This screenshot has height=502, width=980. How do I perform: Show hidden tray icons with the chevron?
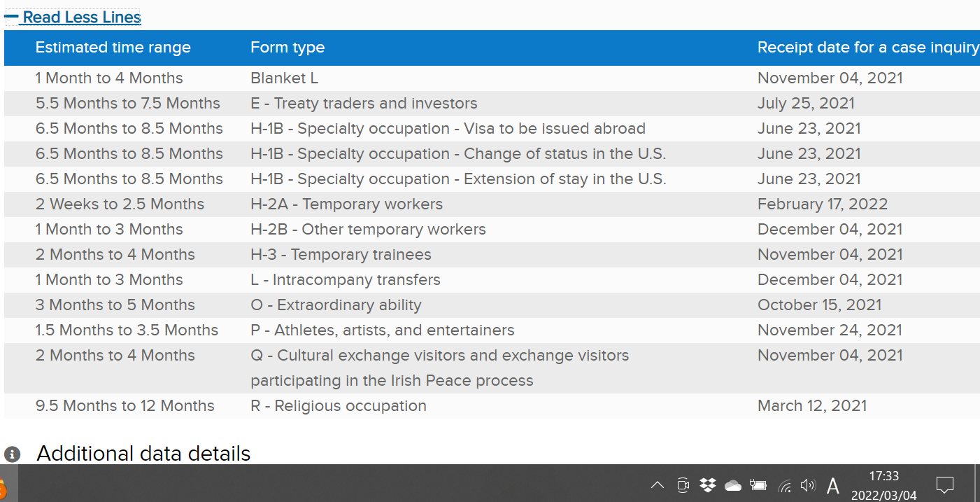pyautogui.click(x=658, y=485)
